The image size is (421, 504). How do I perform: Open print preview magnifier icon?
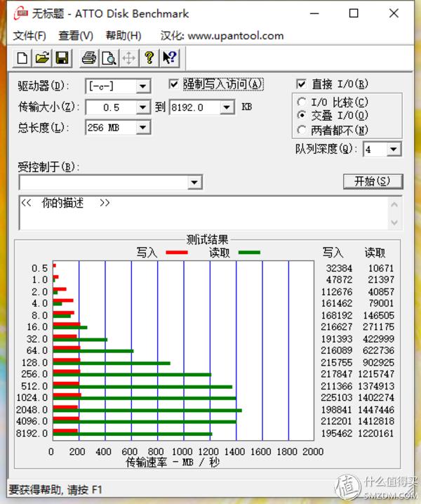109,58
